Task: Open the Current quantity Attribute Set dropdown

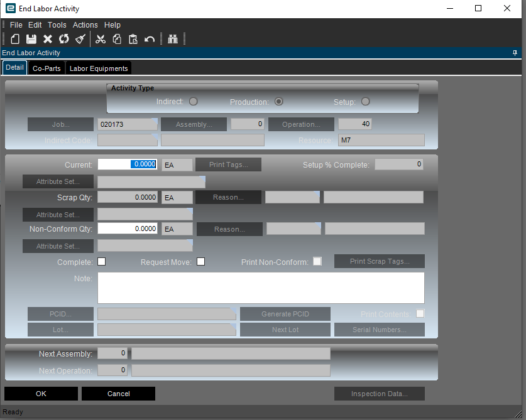Action: [x=202, y=178]
